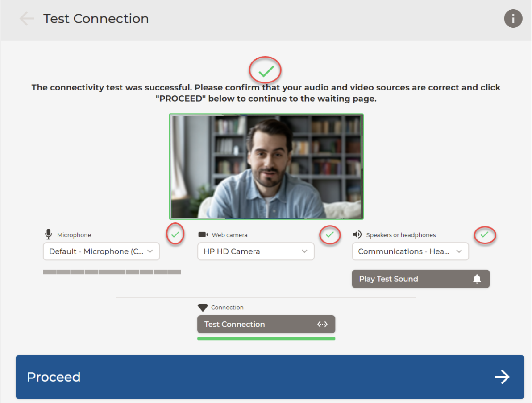This screenshot has height=403, width=532.
Task: Click the bell icon on Play Test Sound
Action: click(477, 279)
